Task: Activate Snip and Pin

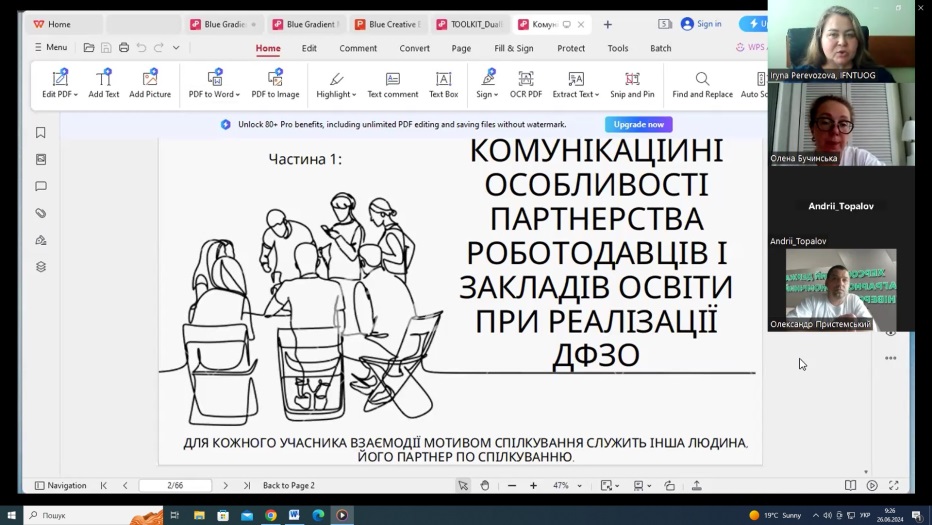Action: coord(632,83)
